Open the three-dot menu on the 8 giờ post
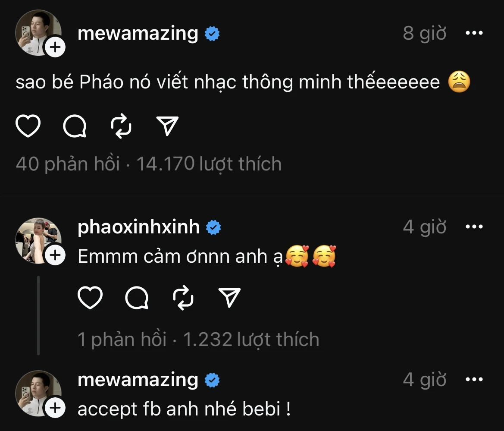 pos(474,33)
